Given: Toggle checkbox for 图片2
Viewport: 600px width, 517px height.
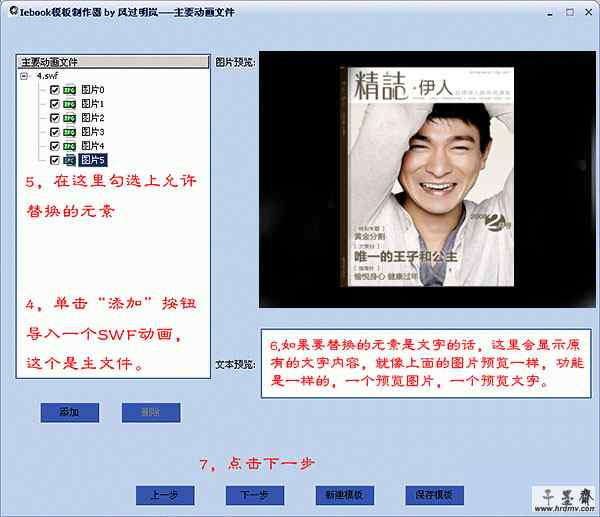Looking at the screenshot, I should [55, 118].
